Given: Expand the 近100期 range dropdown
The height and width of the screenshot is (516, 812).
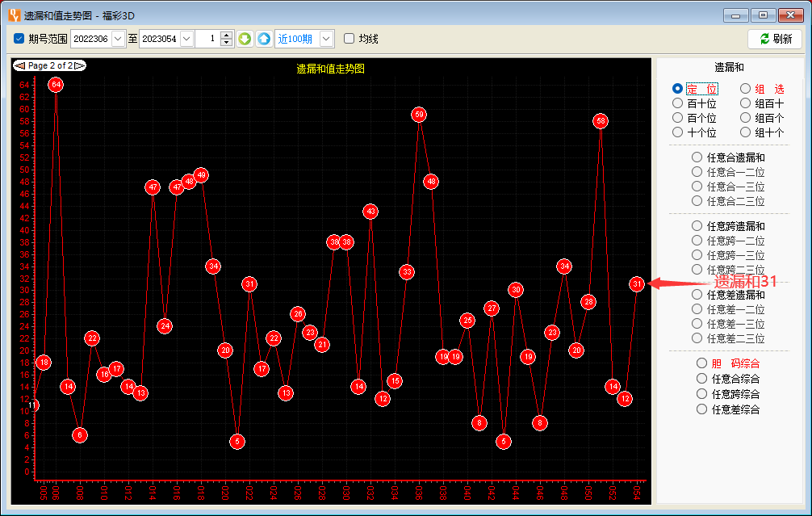Looking at the screenshot, I should [x=326, y=39].
